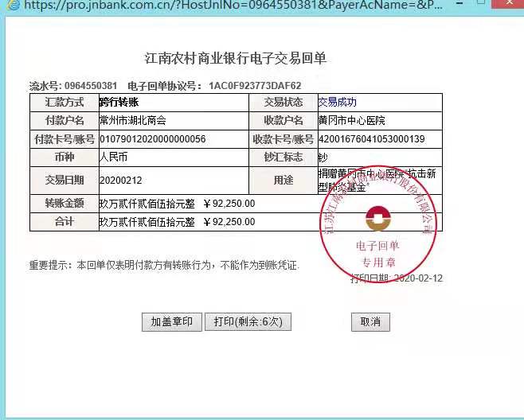Minimize the browser window
524x420 pixels.
[x=459, y=3]
